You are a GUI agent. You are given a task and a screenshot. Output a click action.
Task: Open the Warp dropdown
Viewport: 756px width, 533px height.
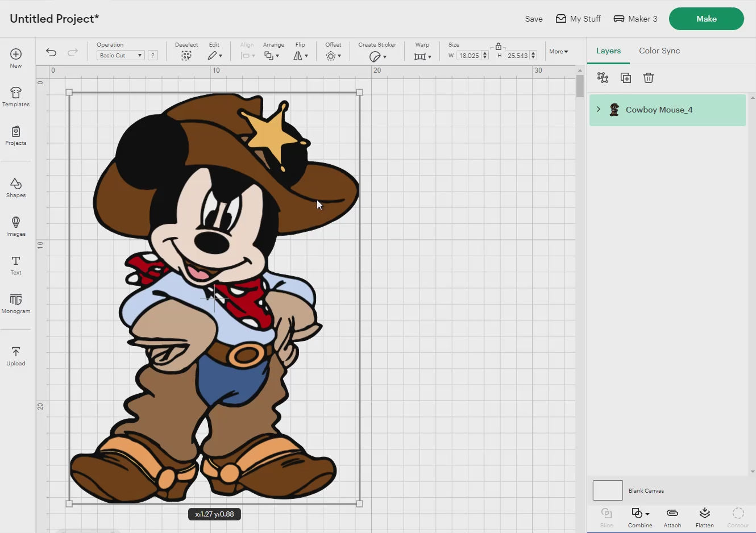[x=422, y=56]
